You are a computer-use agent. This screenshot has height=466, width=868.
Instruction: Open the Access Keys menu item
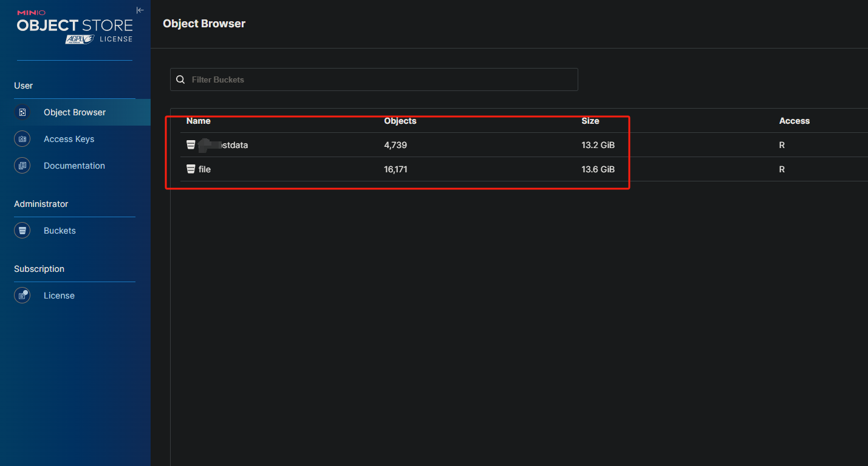click(69, 139)
